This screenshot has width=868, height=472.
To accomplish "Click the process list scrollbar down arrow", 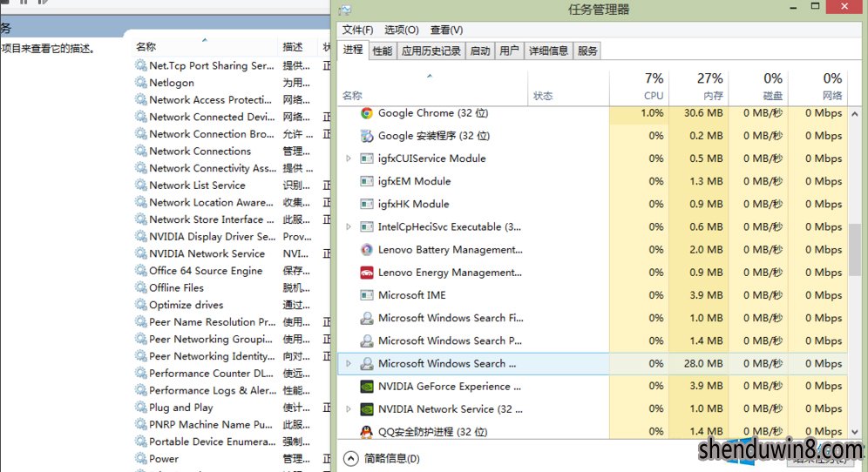I will pos(855,432).
